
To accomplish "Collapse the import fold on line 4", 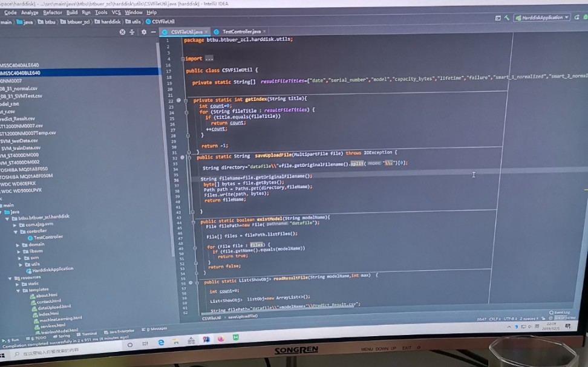I will point(183,59).
